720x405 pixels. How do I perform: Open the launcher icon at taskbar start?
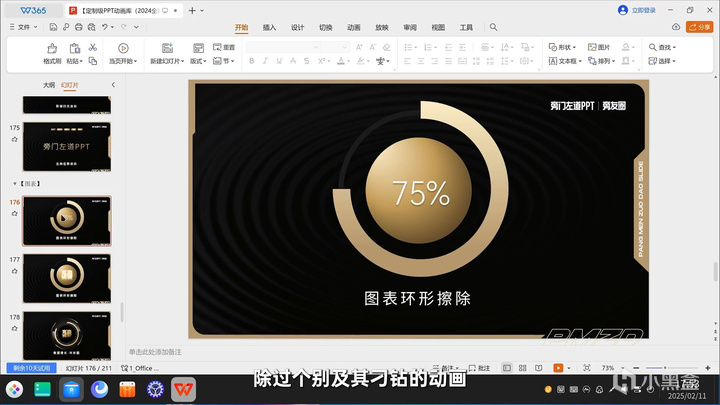14,389
